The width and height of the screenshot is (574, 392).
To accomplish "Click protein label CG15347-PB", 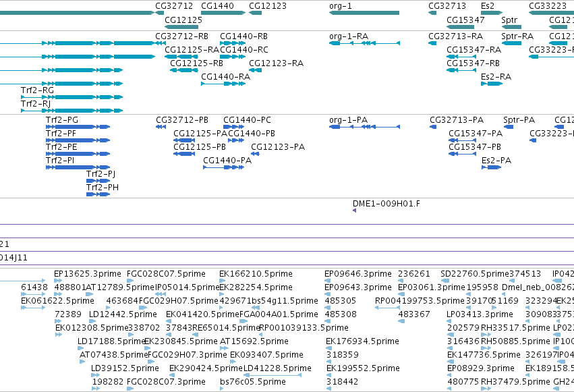I will point(475,147).
